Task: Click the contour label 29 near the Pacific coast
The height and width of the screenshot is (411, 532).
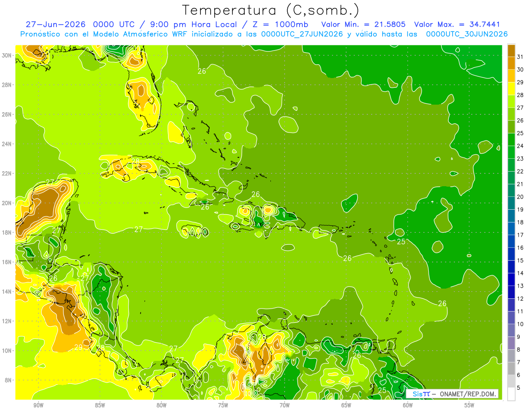Action: coord(78,348)
